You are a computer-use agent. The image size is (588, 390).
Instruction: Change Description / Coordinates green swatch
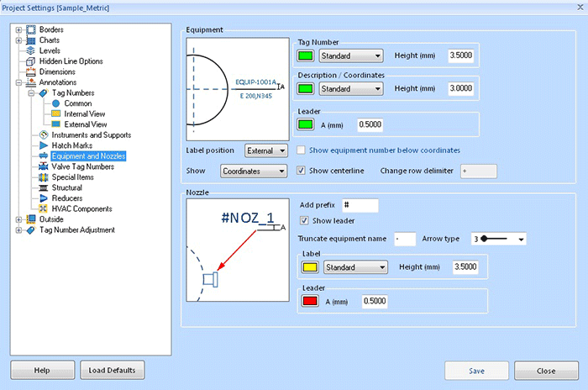305,89
